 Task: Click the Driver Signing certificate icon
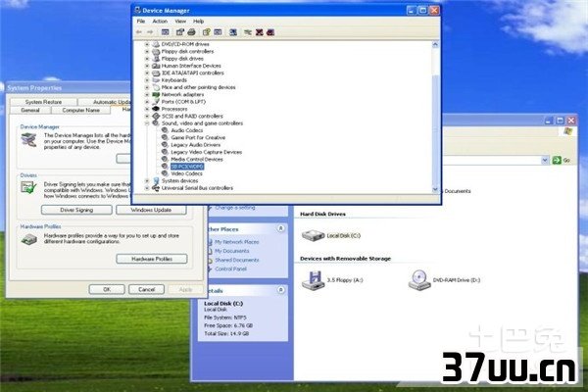[x=28, y=187]
